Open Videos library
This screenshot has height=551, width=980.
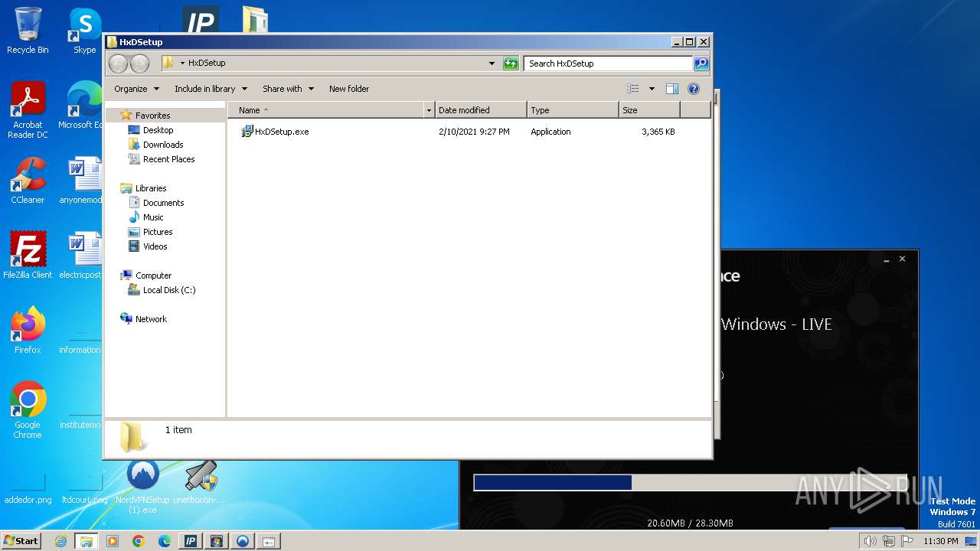coord(155,246)
